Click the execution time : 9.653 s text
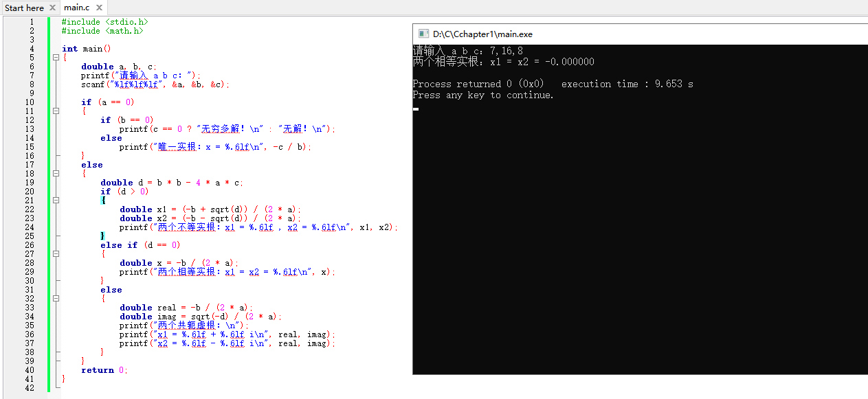 627,84
